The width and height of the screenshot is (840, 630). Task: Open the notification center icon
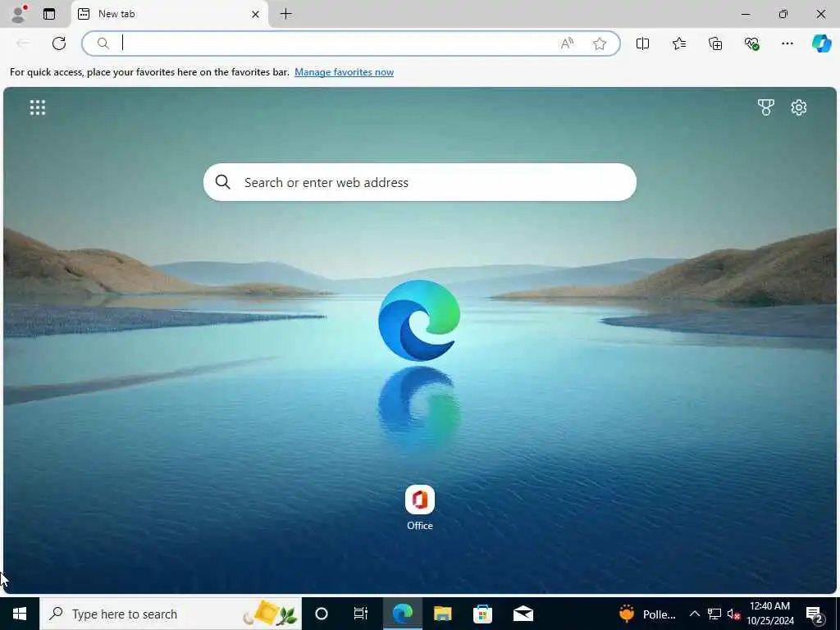coord(815,614)
